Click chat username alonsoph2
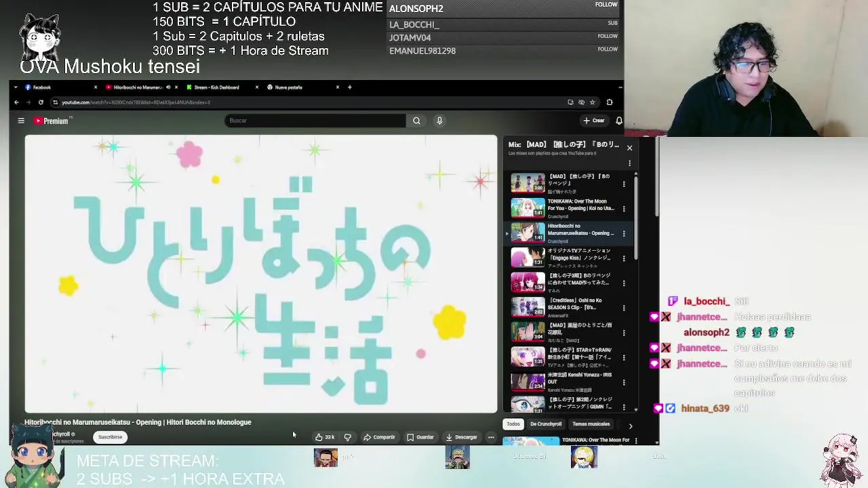The image size is (868, 488). (707, 333)
